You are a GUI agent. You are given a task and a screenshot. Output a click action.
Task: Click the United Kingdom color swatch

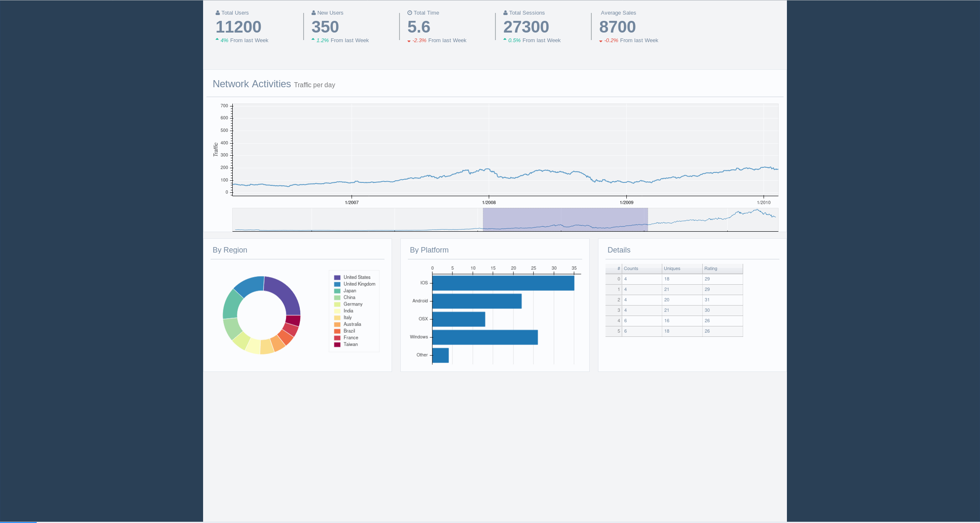[337, 284]
